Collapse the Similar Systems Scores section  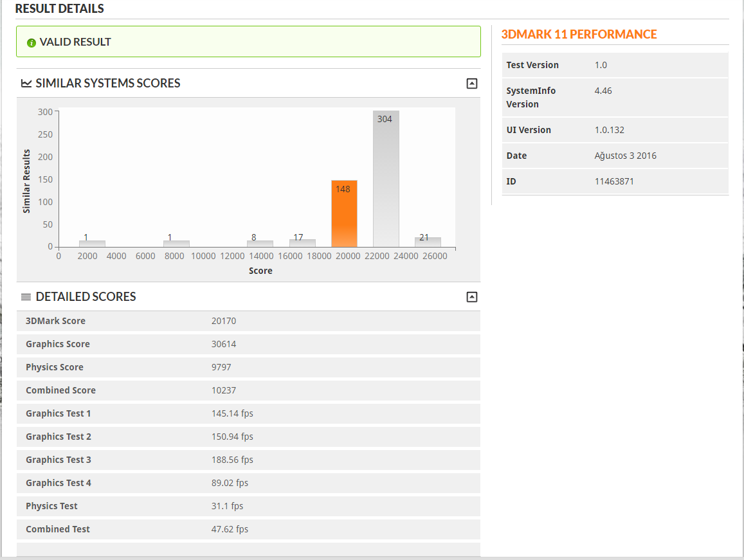tap(471, 84)
